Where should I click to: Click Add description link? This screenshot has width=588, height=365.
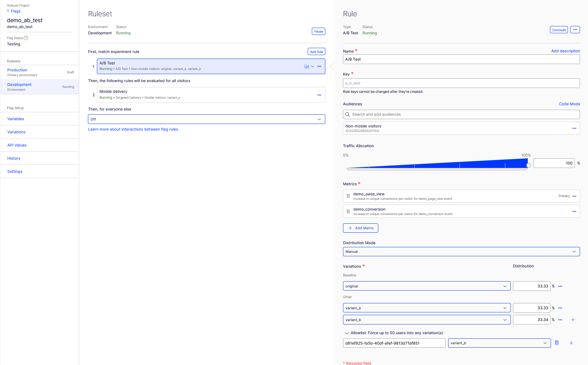point(566,51)
